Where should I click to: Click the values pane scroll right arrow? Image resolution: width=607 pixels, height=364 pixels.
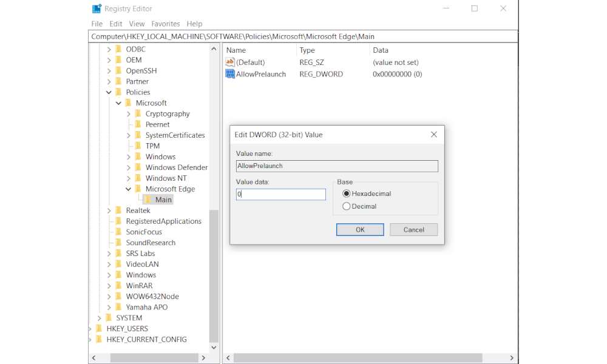[x=512, y=358]
